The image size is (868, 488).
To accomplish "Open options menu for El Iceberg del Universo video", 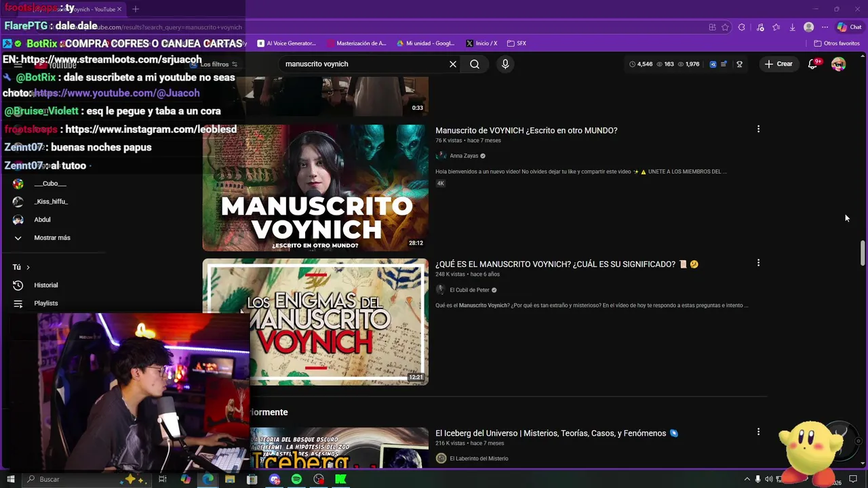I will [758, 432].
